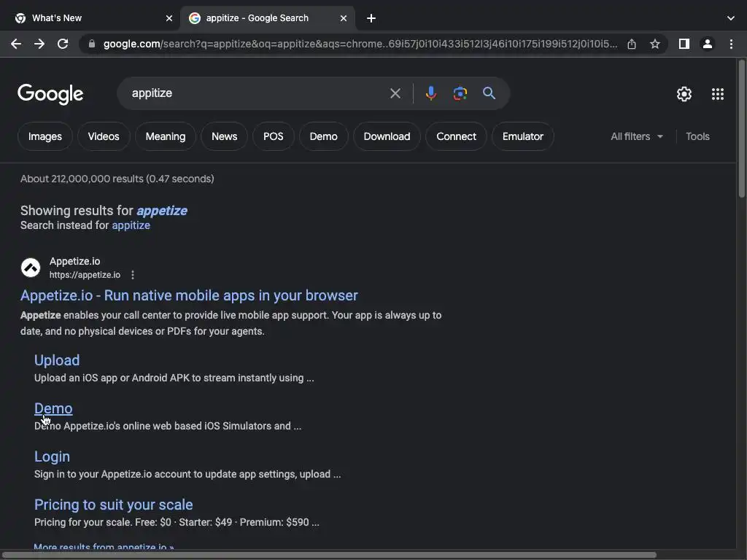Click the https://appetize.io URL text
747x560 pixels.
[x=85, y=275]
